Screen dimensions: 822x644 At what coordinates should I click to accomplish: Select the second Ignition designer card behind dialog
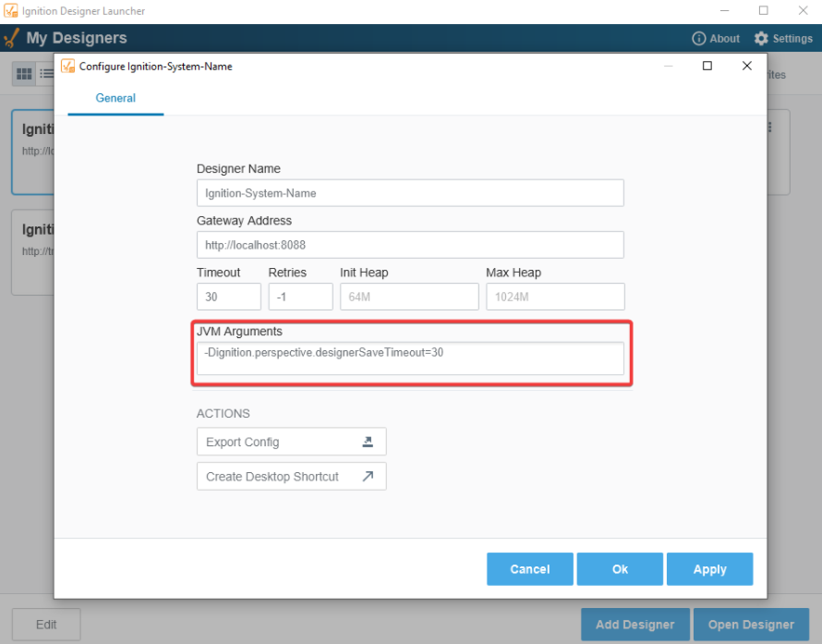(x=33, y=252)
